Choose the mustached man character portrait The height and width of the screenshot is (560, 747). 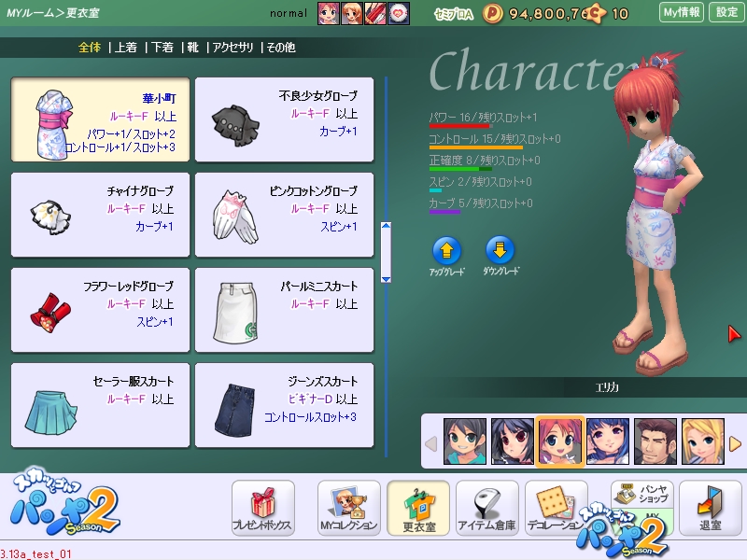pyautogui.click(x=655, y=441)
